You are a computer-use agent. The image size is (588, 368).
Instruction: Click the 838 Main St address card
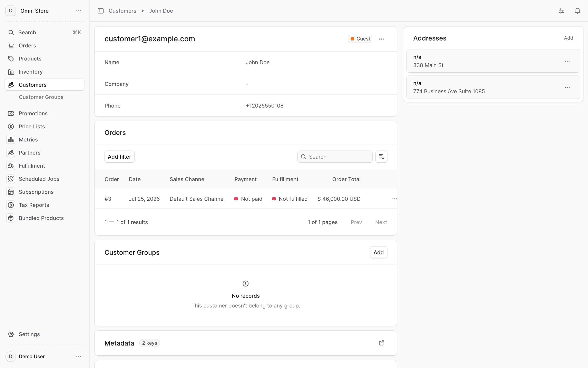(x=493, y=61)
